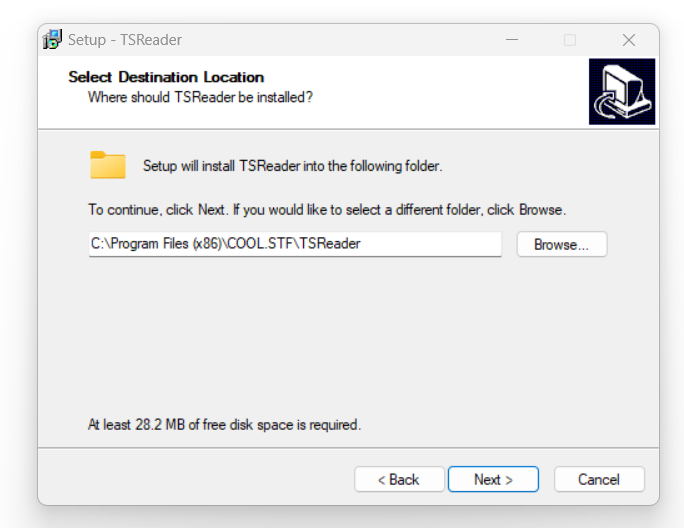Click 'At least 28.2 MB' disk space text
Viewport: 684px width, 528px height.
tap(224, 425)
